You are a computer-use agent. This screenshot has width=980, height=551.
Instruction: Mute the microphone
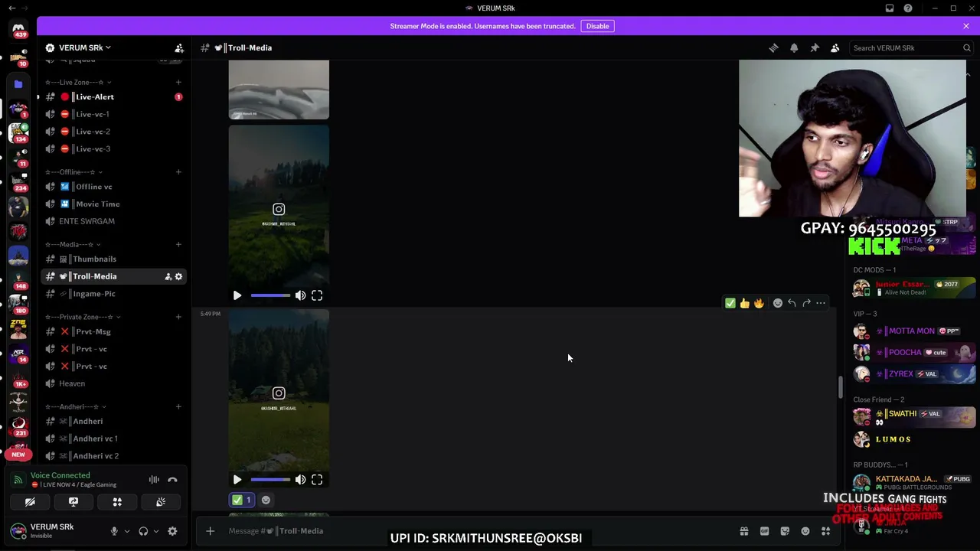(x=114, y=531)
